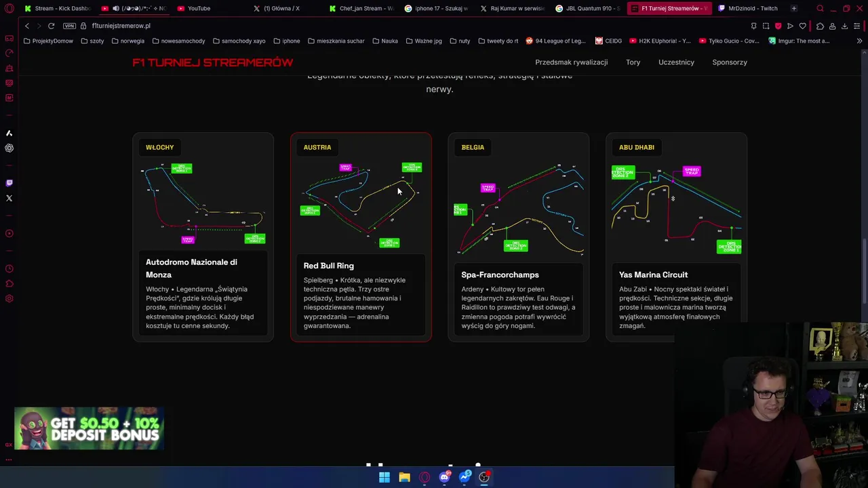868x488 pixels.
Task: Bookmark this page with heart icon
Action: pos(803,26)
